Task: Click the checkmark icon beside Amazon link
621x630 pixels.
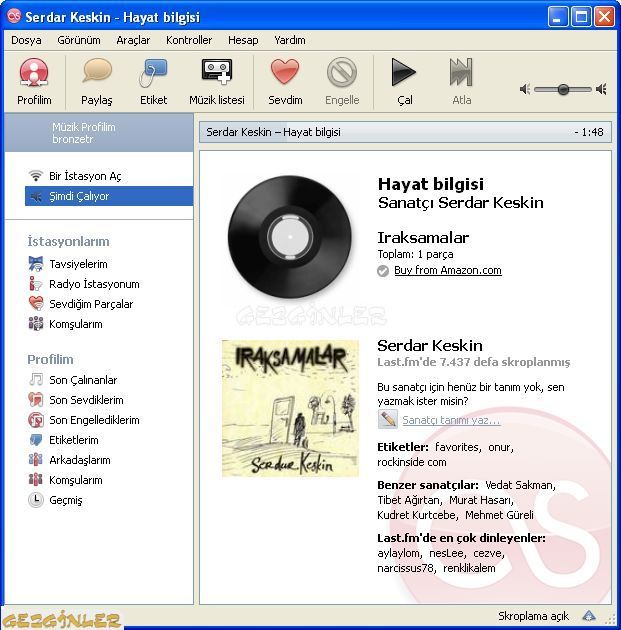Action: (383, 271)
